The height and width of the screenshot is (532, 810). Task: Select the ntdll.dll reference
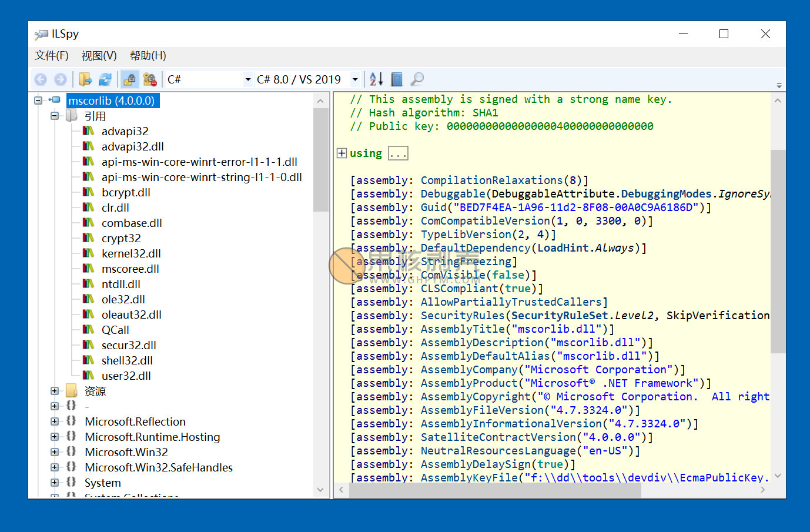(121, 284)
